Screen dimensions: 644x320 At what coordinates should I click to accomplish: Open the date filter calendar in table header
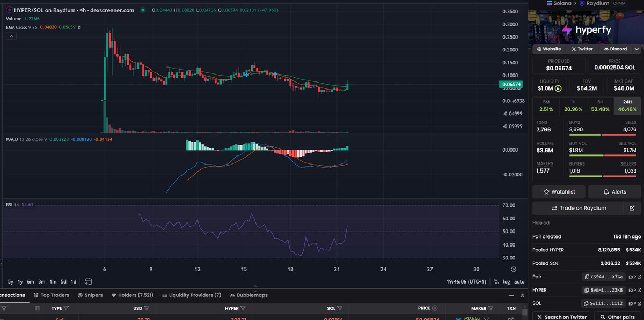[37, 308]
